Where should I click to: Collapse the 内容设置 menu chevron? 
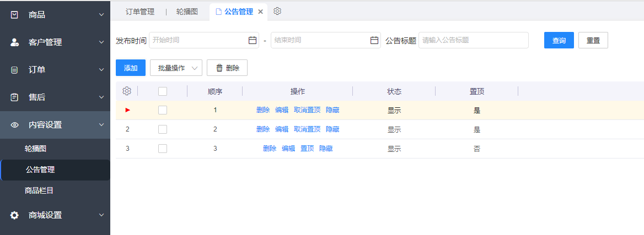[101, 125]
